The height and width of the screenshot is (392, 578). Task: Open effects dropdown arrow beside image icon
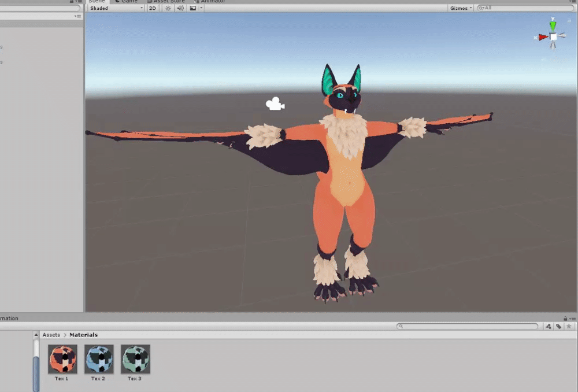201,8
